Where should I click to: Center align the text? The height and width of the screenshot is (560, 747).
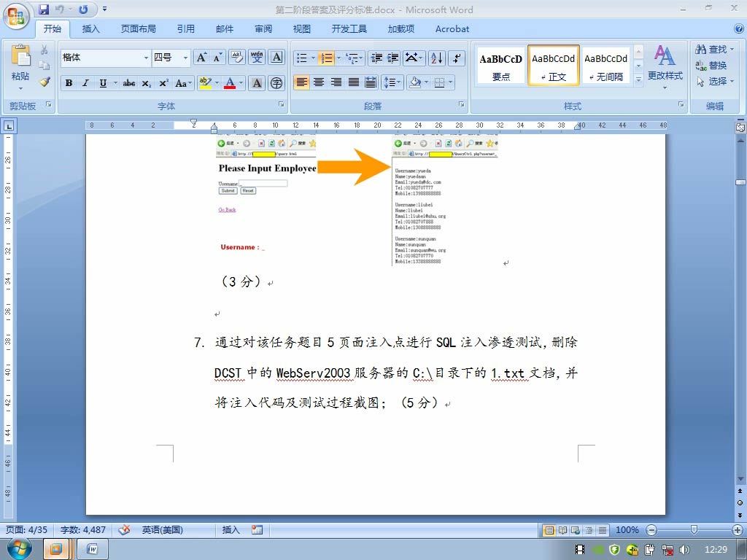319,82
